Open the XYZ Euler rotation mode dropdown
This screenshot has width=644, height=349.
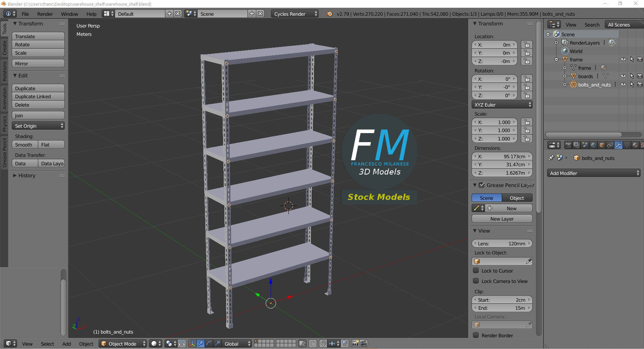point(502,105)
